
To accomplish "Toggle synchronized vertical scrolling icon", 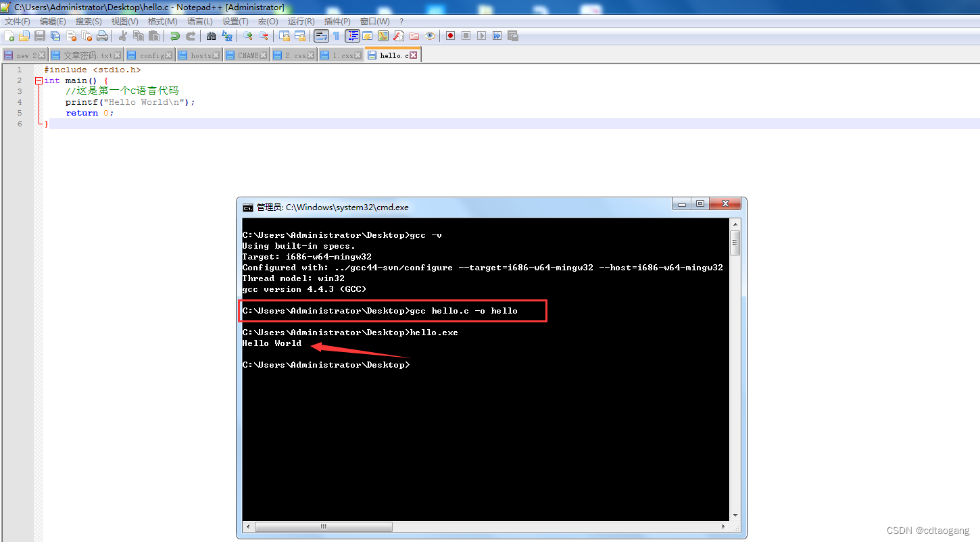I will click(x=285, y=36).
